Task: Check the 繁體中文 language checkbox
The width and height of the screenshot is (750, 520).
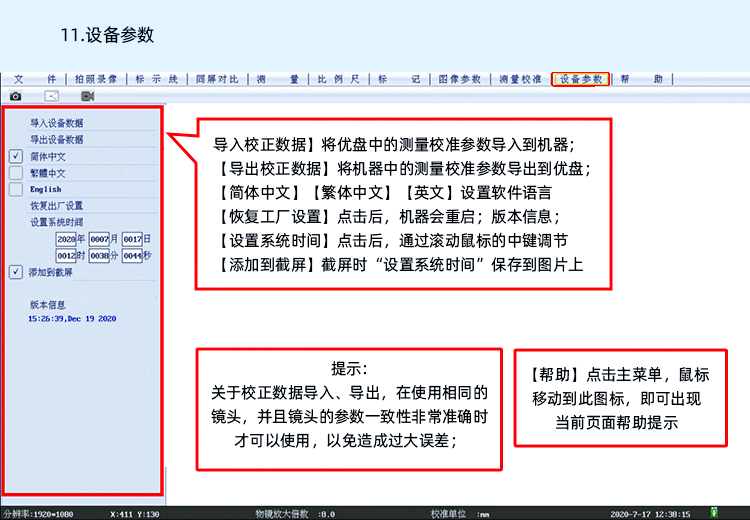Action: click(16, 173)
